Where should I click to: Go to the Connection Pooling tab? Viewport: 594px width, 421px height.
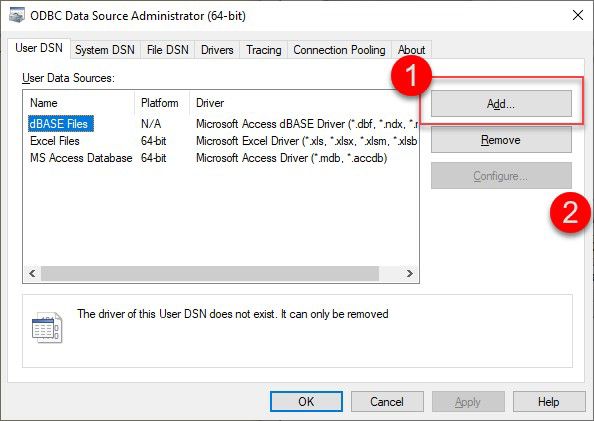point(339,50)
